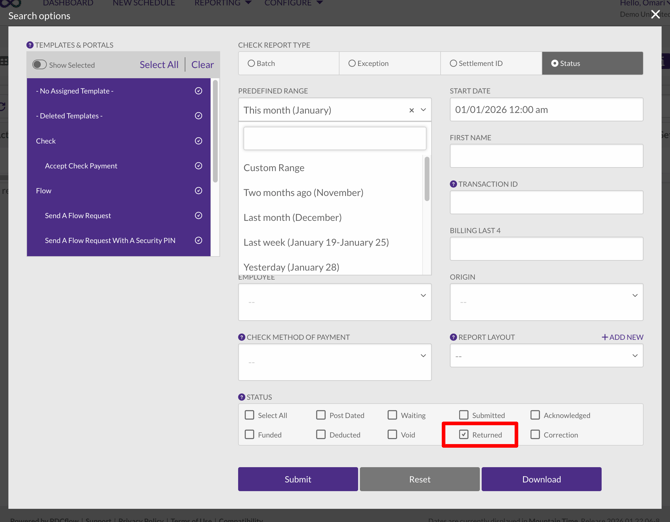The width and height of the screenshot is (670, 522).
Task: Toggle check mark on Flow template row
Action: 198,191
